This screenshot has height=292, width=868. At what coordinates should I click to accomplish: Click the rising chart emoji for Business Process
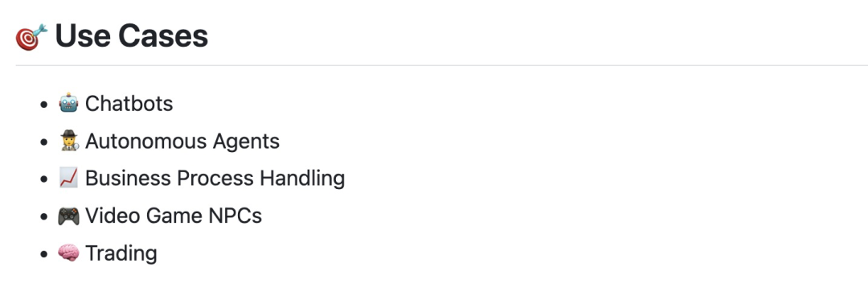coord(68,179)
